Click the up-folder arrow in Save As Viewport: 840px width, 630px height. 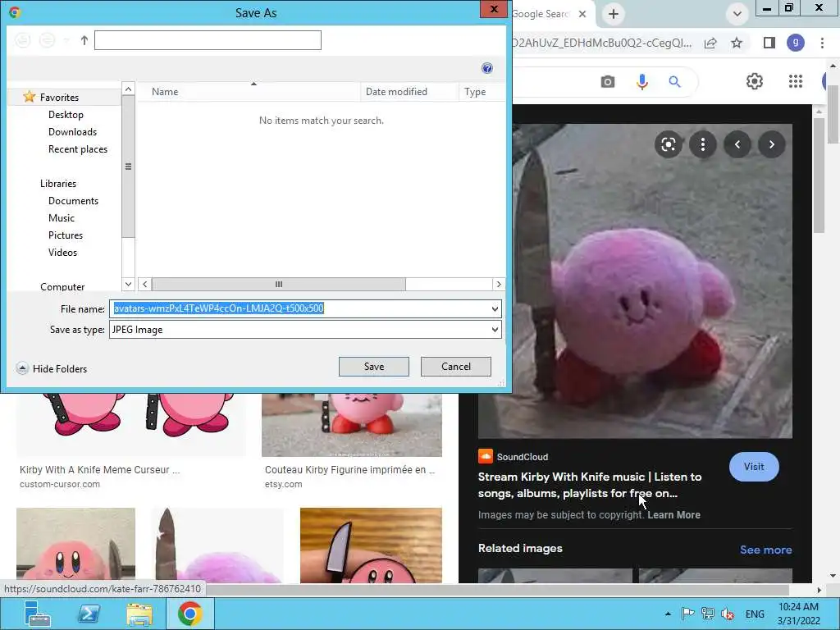tap(84, 40)
